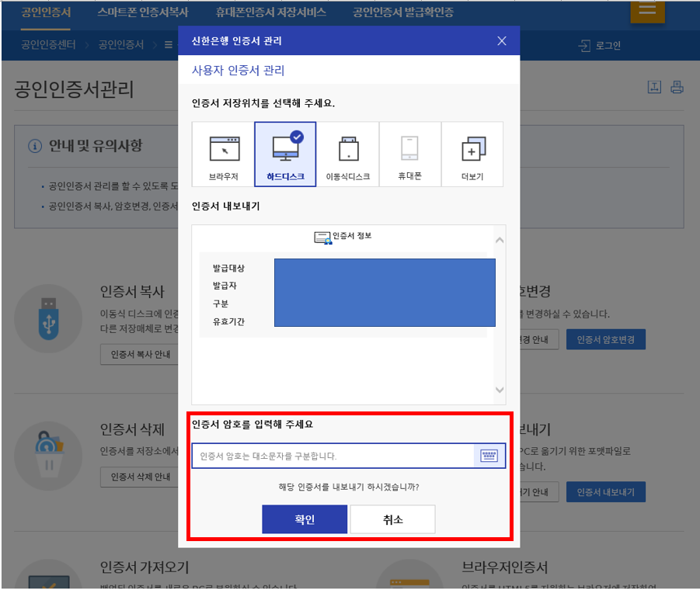Click 취소 to cancel the export
The image size is (700, 590).
[x=392, y=519]
